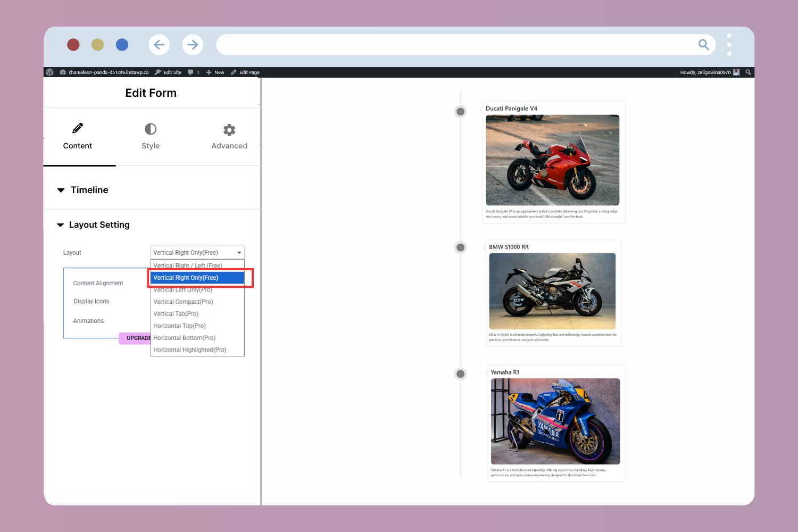Image resolution: width=798 pixels, height=532 pixels.
Task: Click the Yamaha R1 photo
Action: pyautogui.click(x=555, y=421)
